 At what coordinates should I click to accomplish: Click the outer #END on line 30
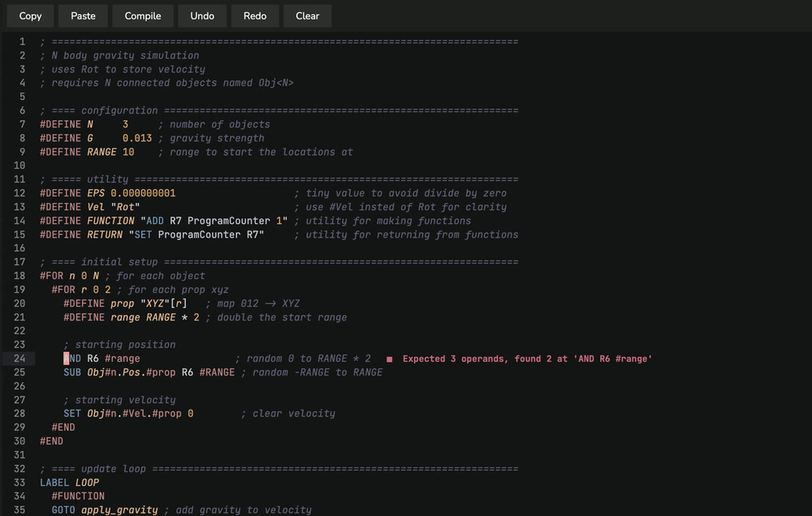[x=52, y=441]
